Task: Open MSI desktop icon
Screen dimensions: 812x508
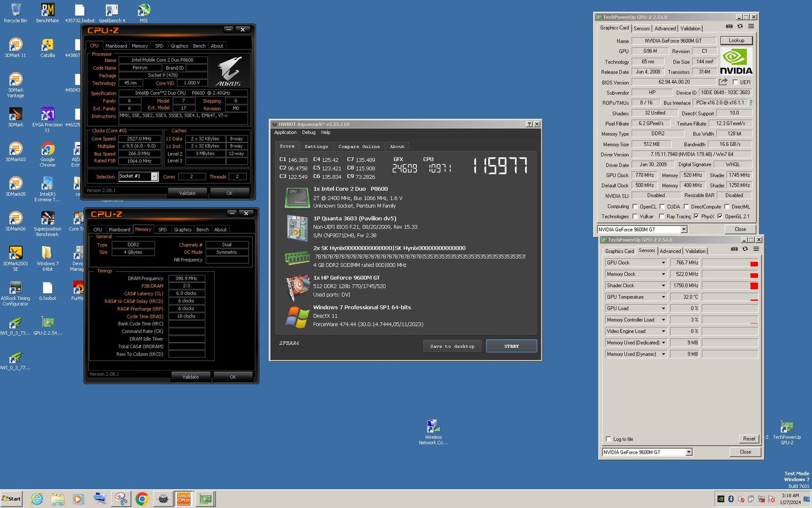Action: [x=144, y=13]
